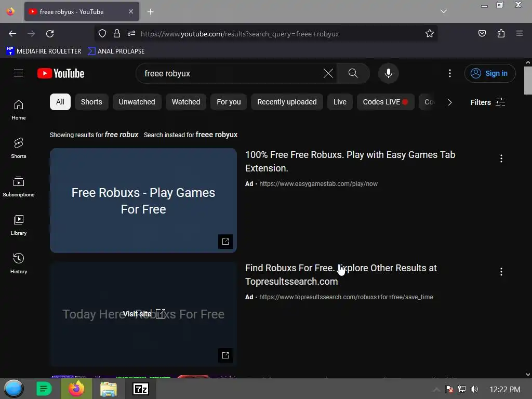Bookmark this page with the star icon
Viewport: 532px width, 399px height.
(x=430, y=33)
